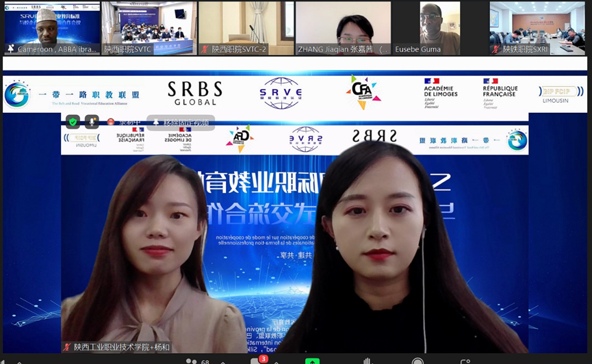Toggle the record button in bottom toolbar
592x364 pixels.
[417, 361]
